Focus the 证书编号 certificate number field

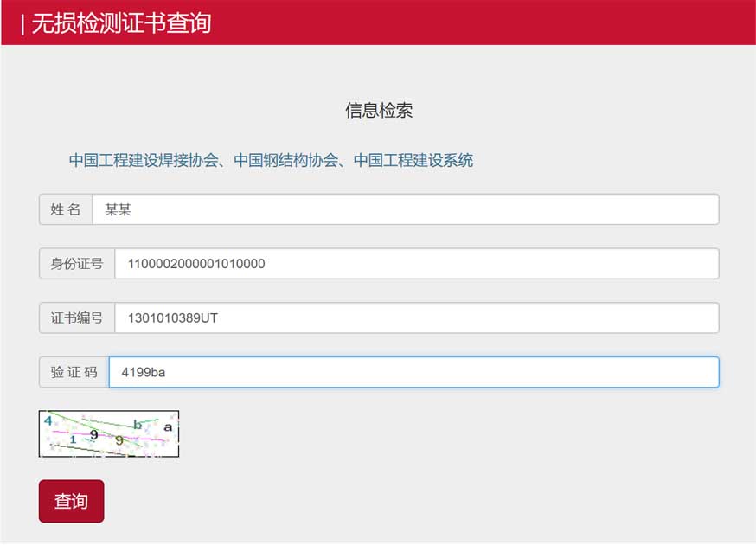coord(415,318)
